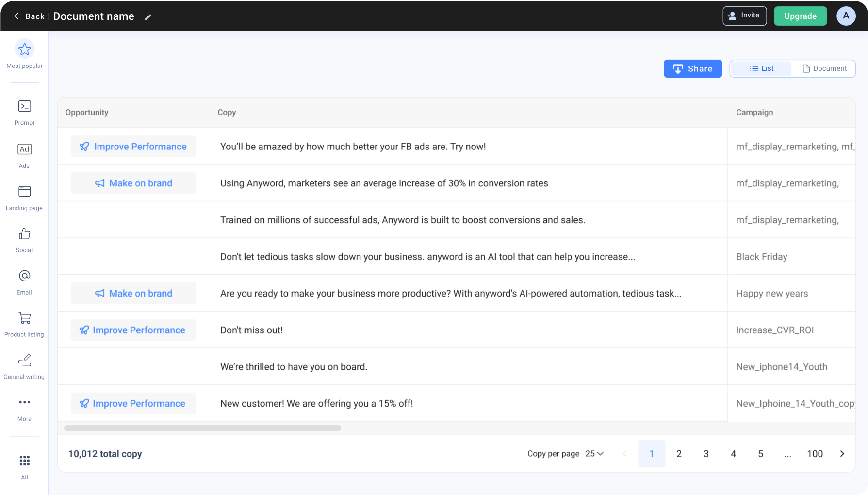868x495 pixels.
Task: Edit document name with pencil icon
Action: click(x=148, y=17)
